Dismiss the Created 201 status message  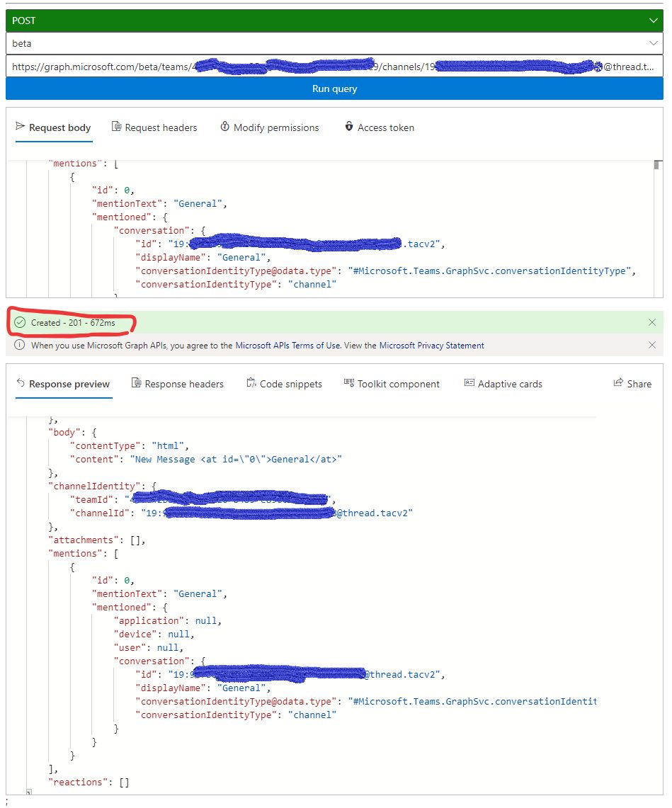[652, 323]
